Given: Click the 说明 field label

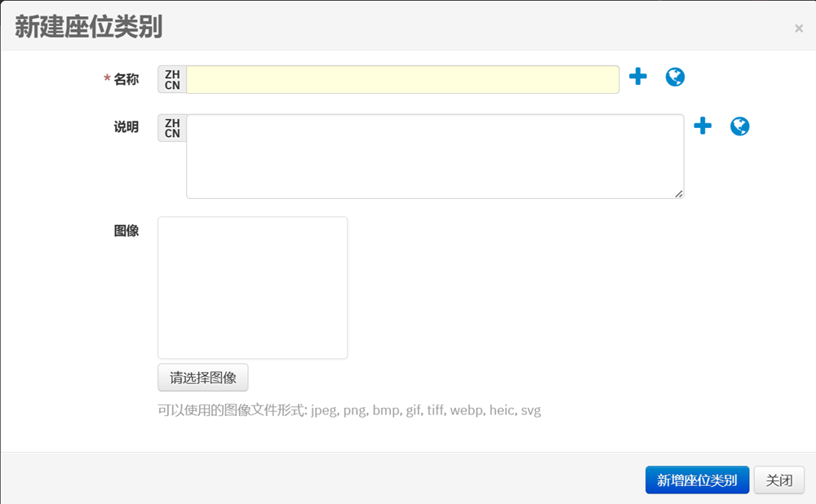Looking at the screenshot, I should click(x=126, y=127).
